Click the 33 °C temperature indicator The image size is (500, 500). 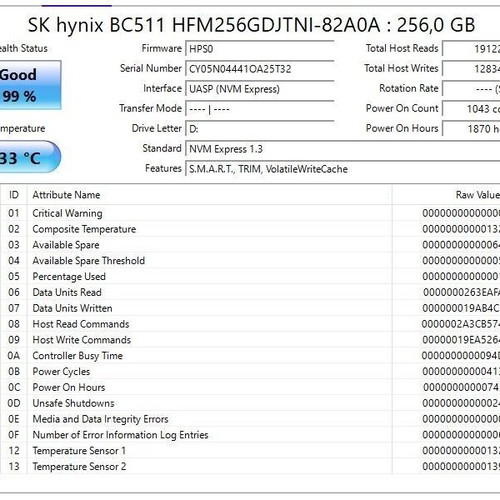click(x=30, y=157)
